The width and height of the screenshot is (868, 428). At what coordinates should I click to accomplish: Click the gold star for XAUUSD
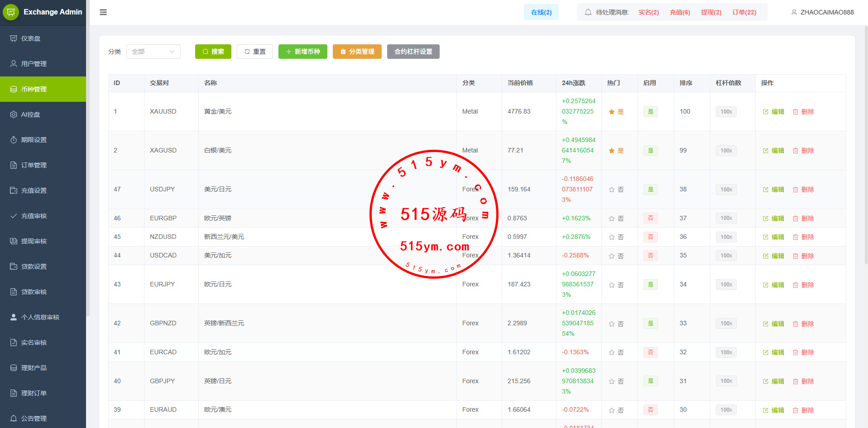[x=612, y=112]
